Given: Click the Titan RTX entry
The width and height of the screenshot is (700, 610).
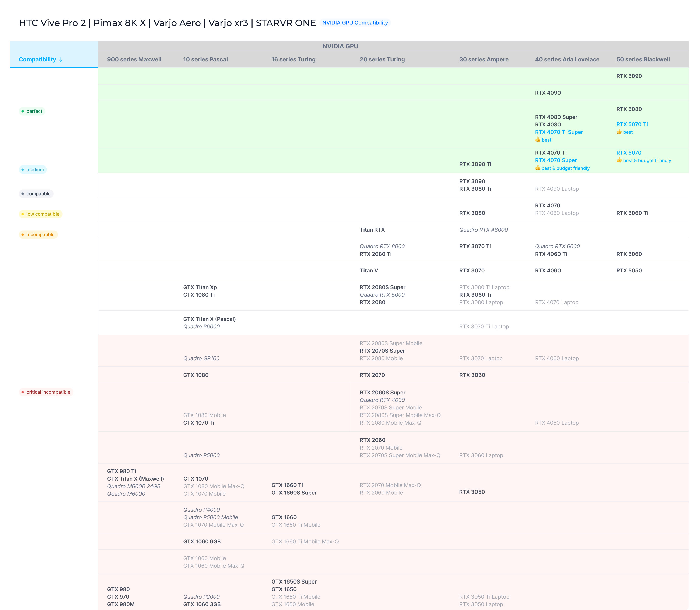Looking at the screenshot, I should (x=372, y=230).
